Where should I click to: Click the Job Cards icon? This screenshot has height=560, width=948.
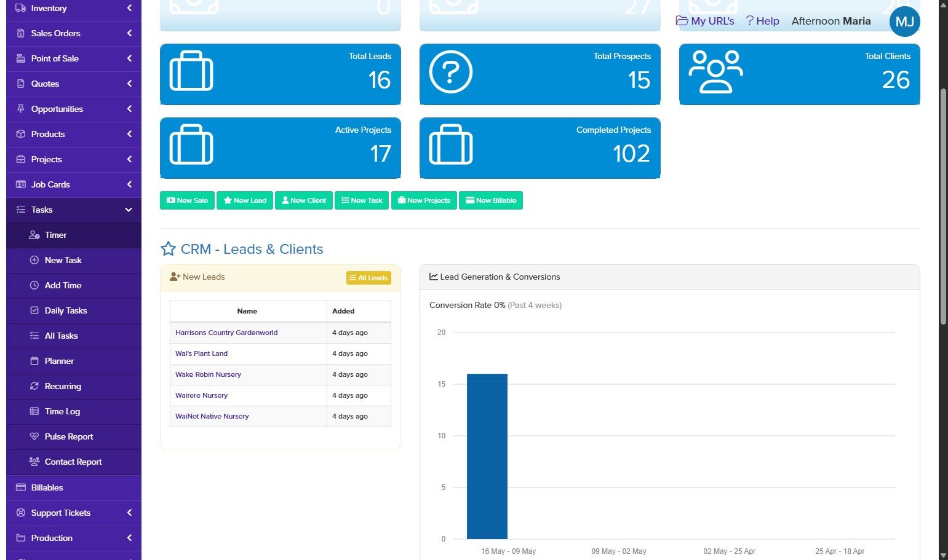point(21,184)
